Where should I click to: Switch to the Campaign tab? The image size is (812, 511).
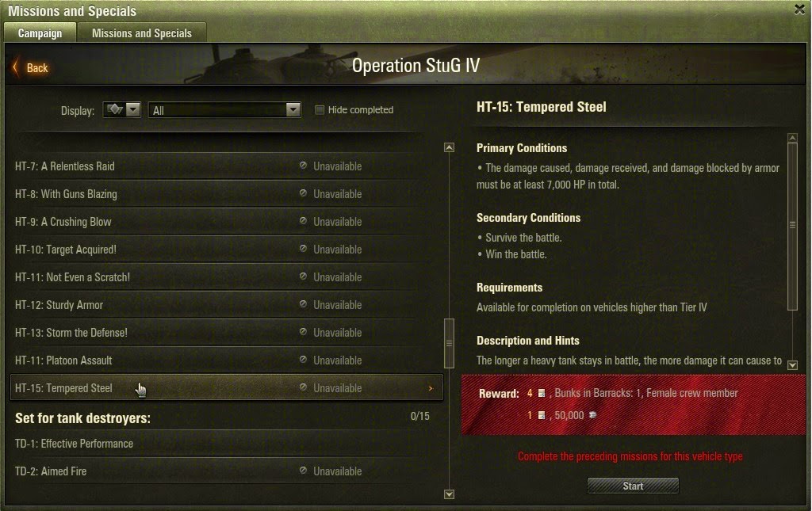click(x=40, y=33)
